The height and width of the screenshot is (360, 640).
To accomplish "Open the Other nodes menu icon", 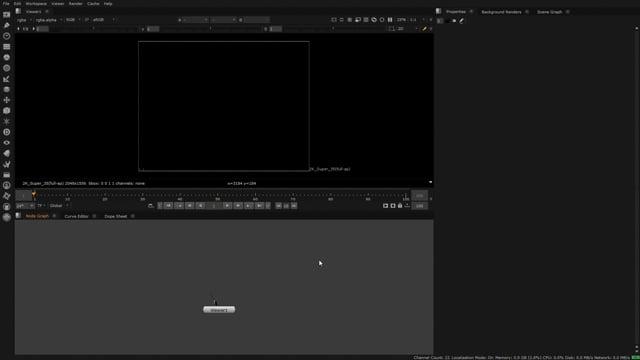I will point(7,175).
